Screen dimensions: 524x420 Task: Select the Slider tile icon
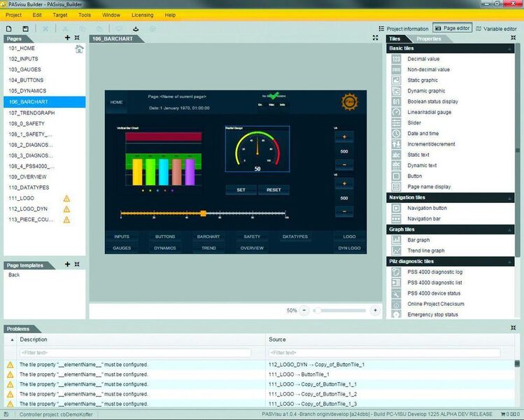[x=396, y=123]
